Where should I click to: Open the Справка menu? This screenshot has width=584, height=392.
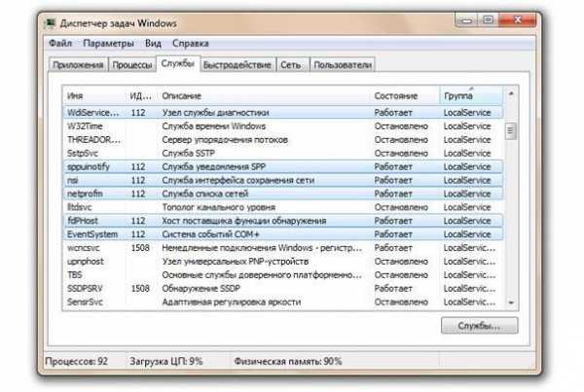[191, 43]
